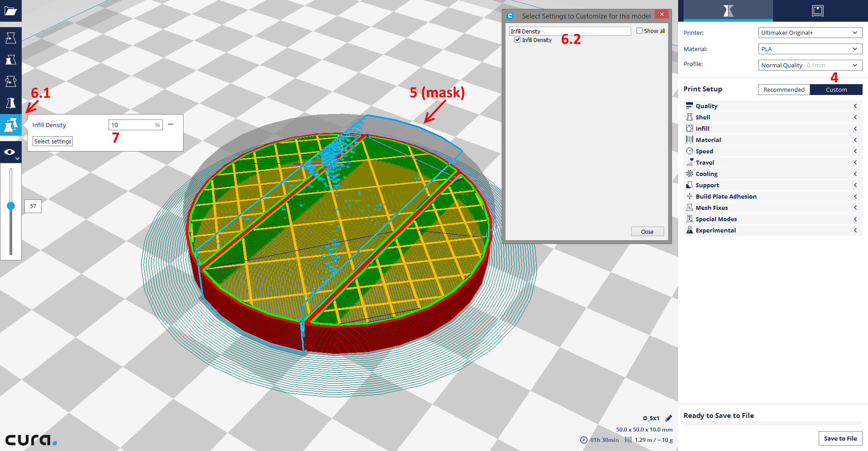The height and width of the screenshot is (451, 868).
Task: Expand the Shell settings category
Action: pyautogui.click(x=773, y=117)
